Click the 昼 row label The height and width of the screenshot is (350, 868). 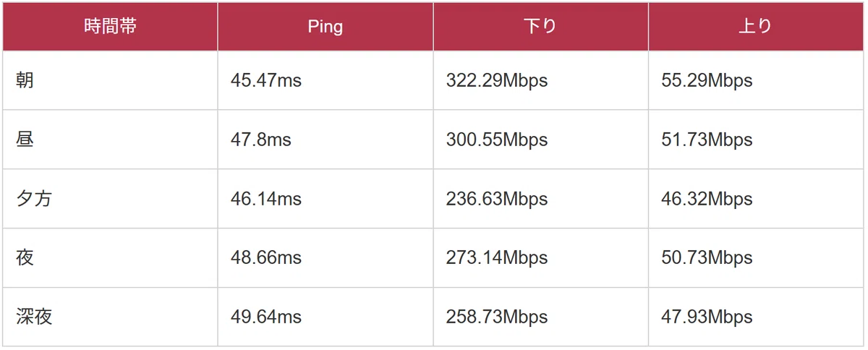tap(25, 140)
